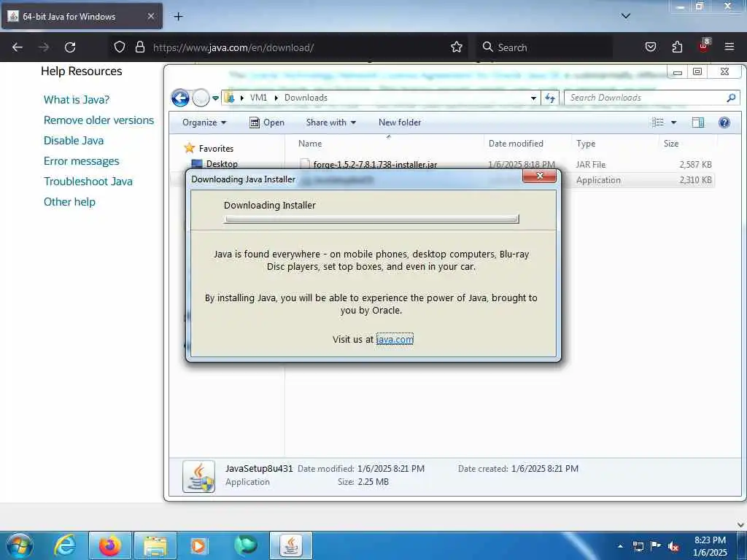This screenshot has height=560, width=747.
Task: Click the site padlock security icon
Action: tap(139, 47)
